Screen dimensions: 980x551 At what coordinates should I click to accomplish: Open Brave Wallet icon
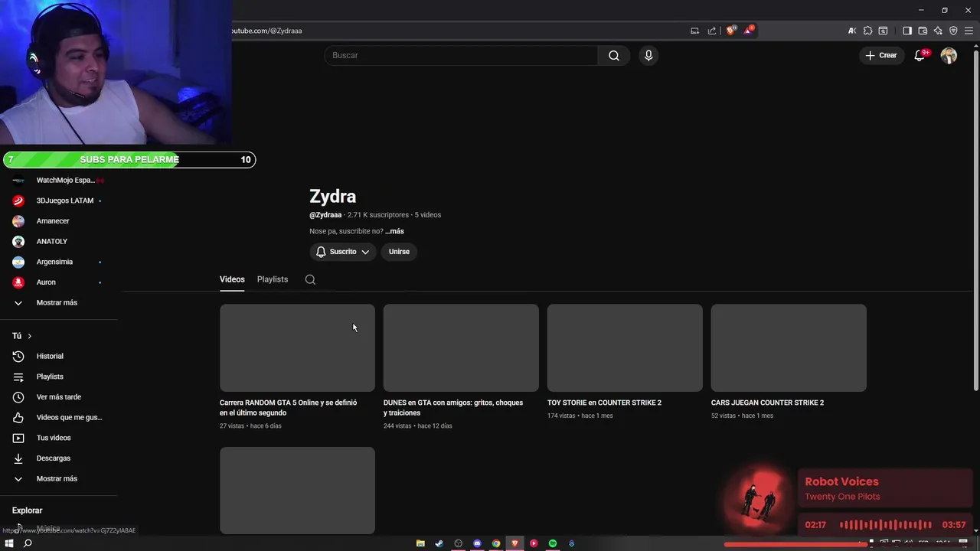pyautogui.click(x=923, y=31)
